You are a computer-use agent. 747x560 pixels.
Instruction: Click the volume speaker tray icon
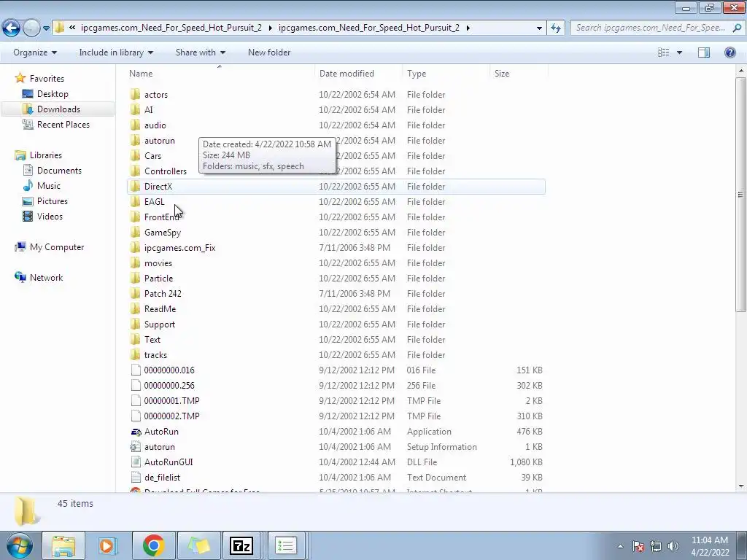click(673, 546)
